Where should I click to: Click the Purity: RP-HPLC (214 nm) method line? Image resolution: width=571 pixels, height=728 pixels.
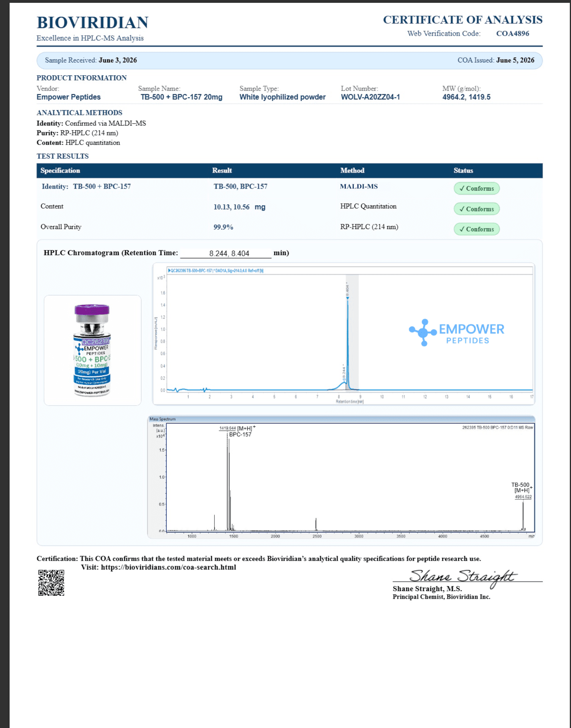pyautogui.click(x=77, y=133)
